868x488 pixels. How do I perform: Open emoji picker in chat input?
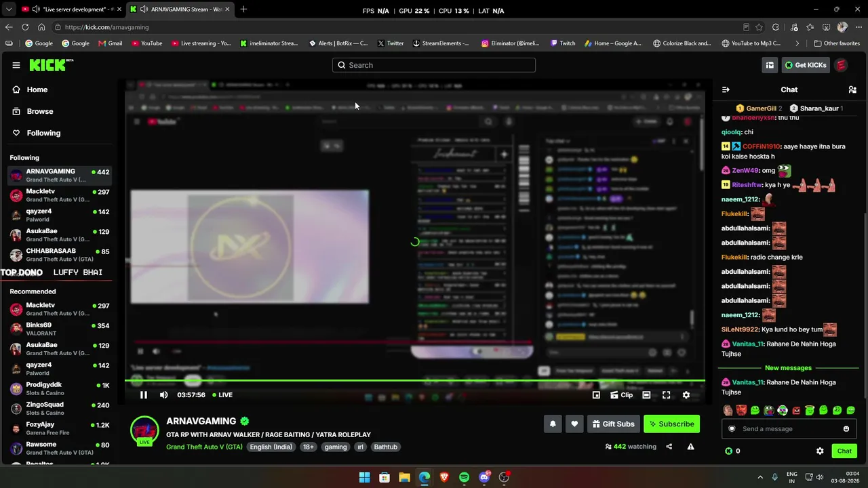[x=846, y=429]
